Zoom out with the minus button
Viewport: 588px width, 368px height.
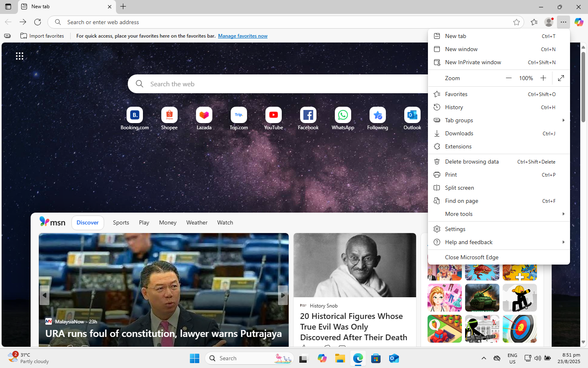click(x=509, y=78)
